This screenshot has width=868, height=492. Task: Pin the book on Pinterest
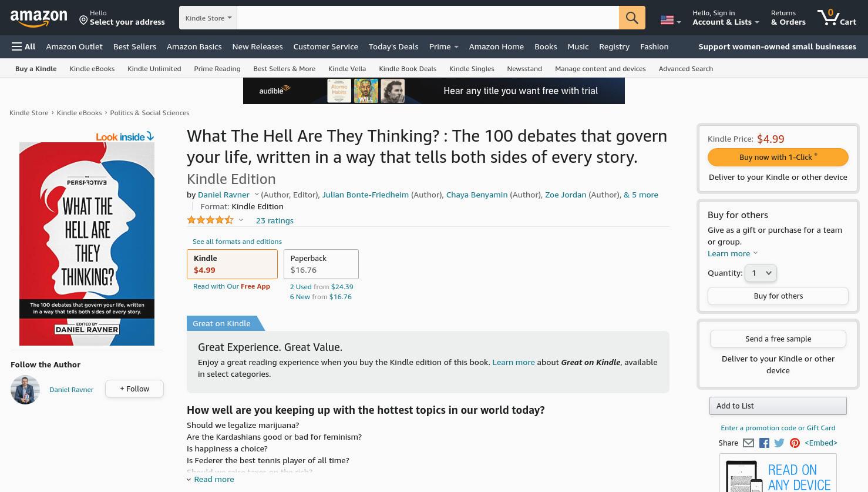(x=795, y=443)
